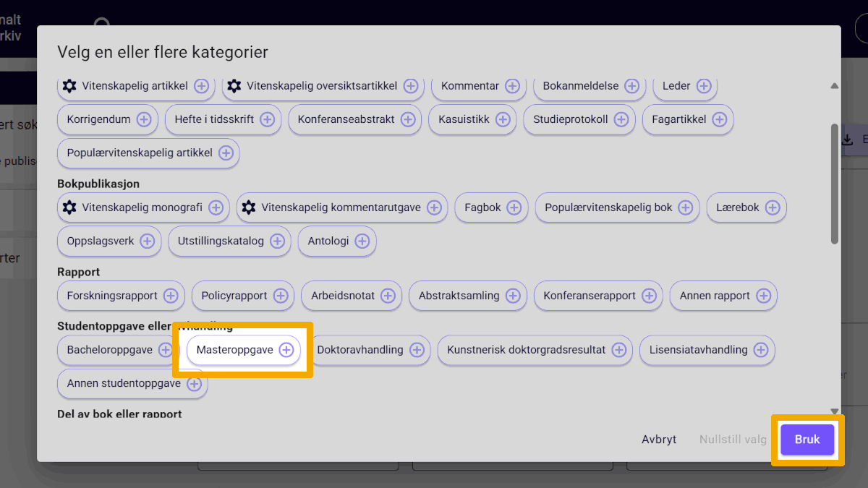Click the plus icon next to Leder
The height and width of the screenshot is (488, 868).
click(704, 86)
